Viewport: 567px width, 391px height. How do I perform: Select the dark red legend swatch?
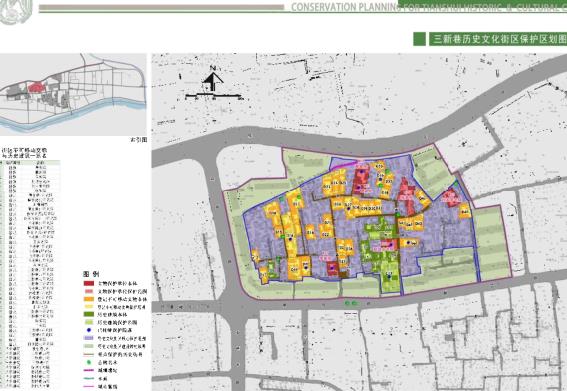tap(89, 283)
